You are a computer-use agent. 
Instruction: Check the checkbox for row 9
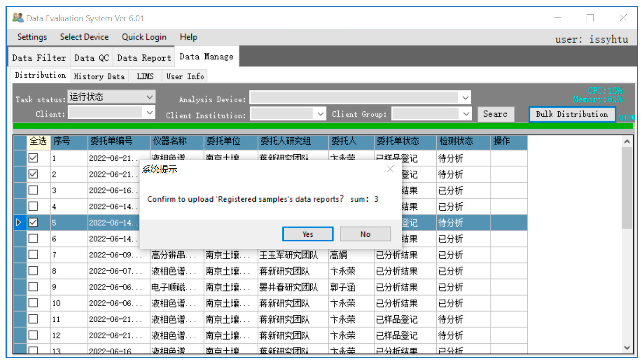click(33, 287)
